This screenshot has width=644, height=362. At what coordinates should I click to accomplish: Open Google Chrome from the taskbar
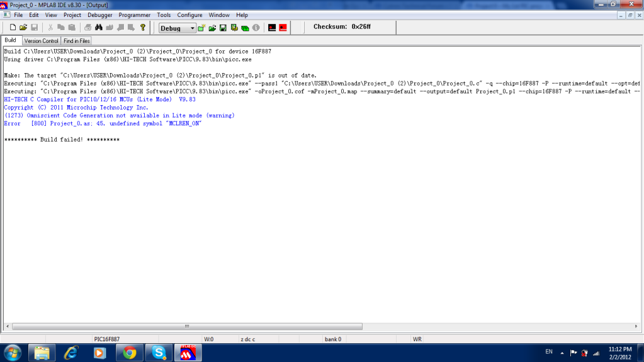(x=130, y=353)
